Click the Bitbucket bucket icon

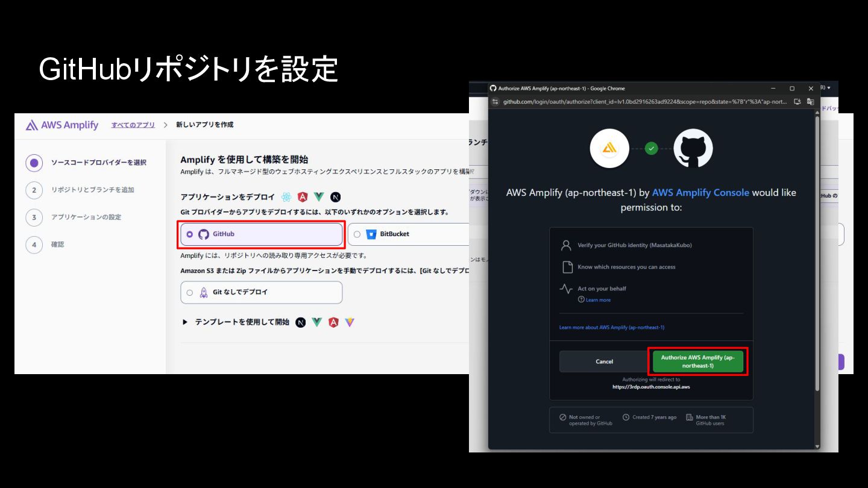[371, 234]
